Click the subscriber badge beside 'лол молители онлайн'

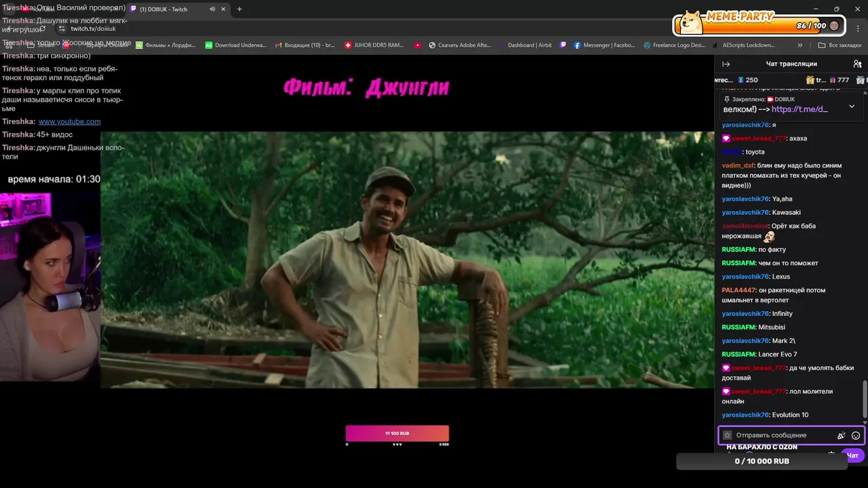point(726,391)
